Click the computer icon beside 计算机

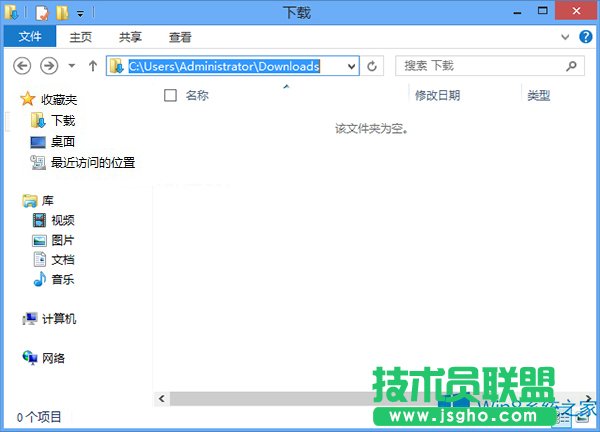click(30, 318)
